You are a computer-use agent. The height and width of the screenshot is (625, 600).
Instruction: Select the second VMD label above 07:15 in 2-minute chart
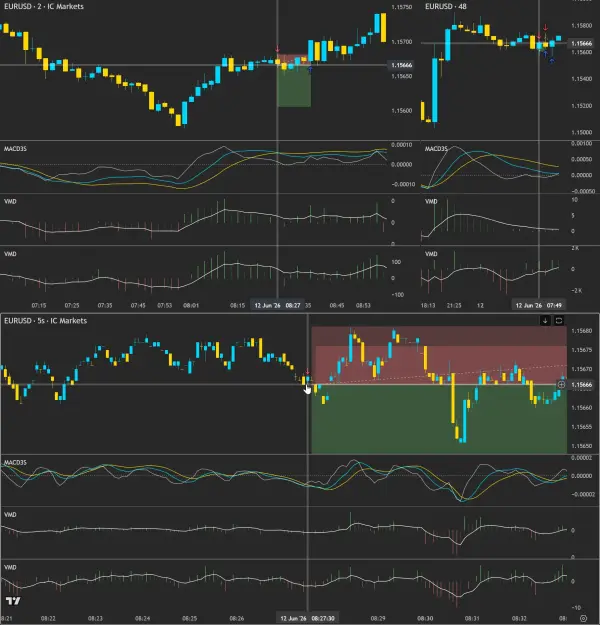pos(10,254)
